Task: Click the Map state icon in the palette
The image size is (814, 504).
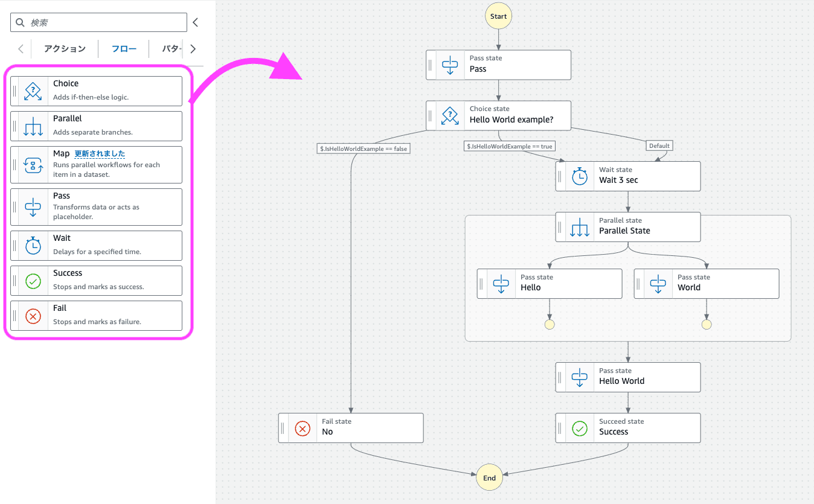Action: coord(33,165)
